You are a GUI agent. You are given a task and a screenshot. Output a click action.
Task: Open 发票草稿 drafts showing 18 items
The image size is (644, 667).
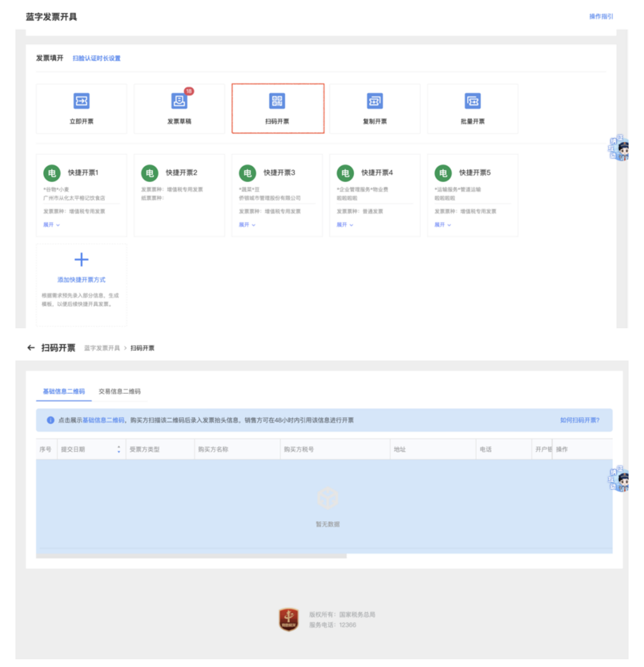179,101
